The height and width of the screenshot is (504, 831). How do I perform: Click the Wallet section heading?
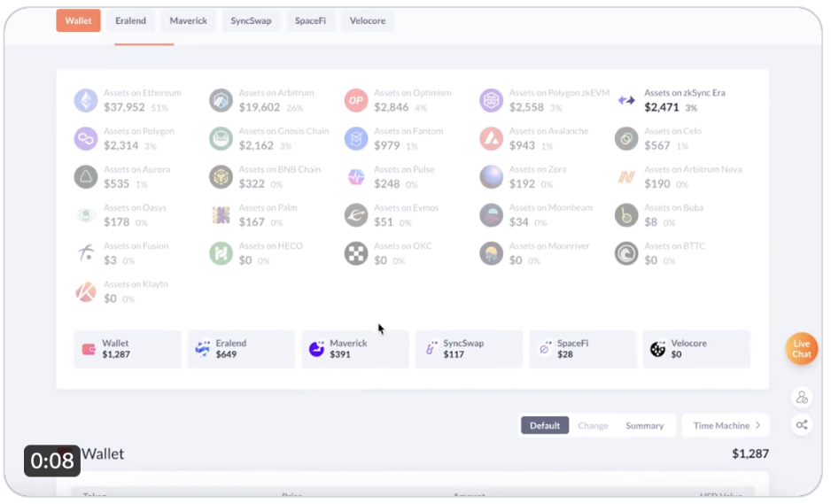tap(103, 454)
